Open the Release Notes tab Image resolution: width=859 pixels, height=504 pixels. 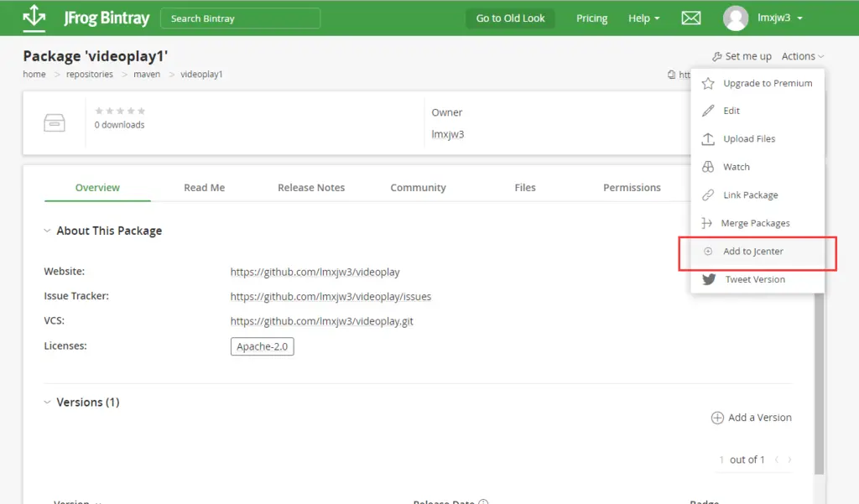[311, 188]
